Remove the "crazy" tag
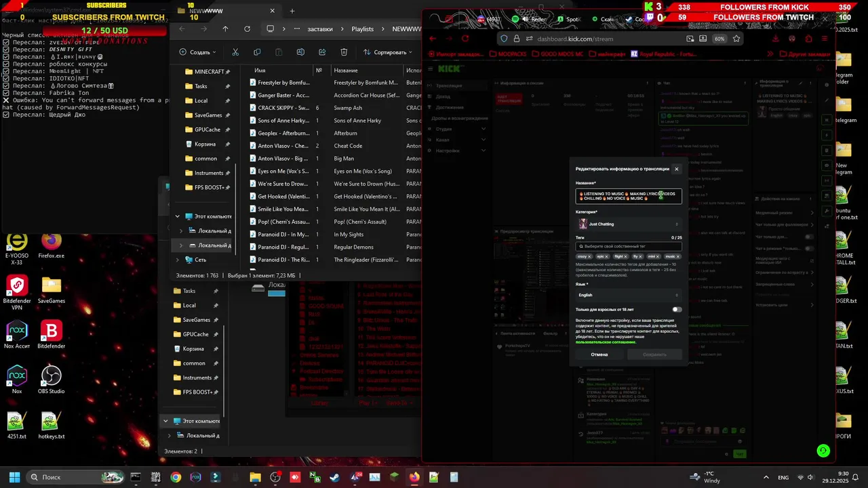 point(589,257)
